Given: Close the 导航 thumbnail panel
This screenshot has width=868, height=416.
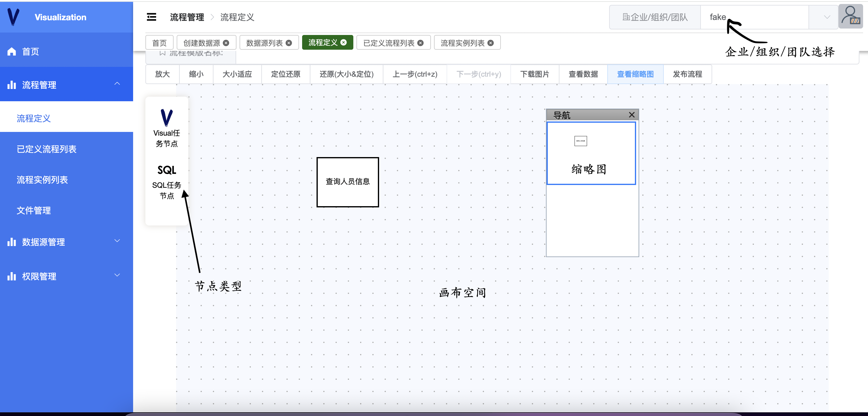Looking at the screenshot, I should click(x=632, y=115).
